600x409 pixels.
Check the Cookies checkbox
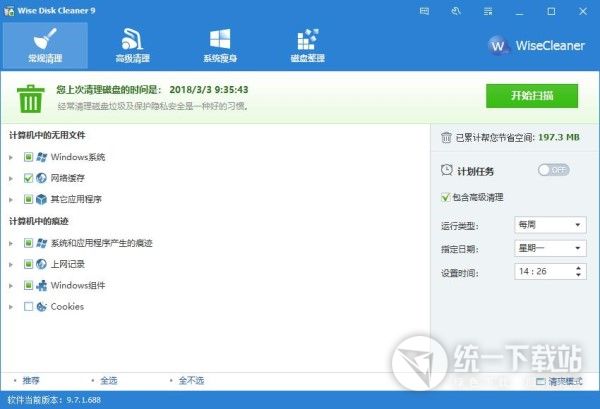(x=29, y=307)
